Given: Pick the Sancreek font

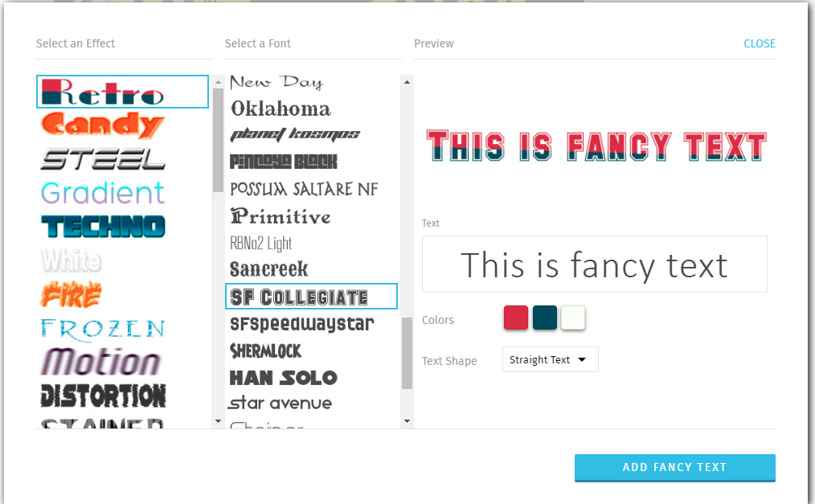Looking at the screenshot, I should pos(269,269).
